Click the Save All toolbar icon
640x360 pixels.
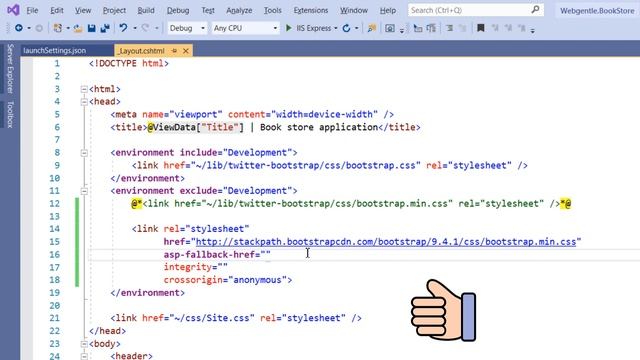click(105, 28)
